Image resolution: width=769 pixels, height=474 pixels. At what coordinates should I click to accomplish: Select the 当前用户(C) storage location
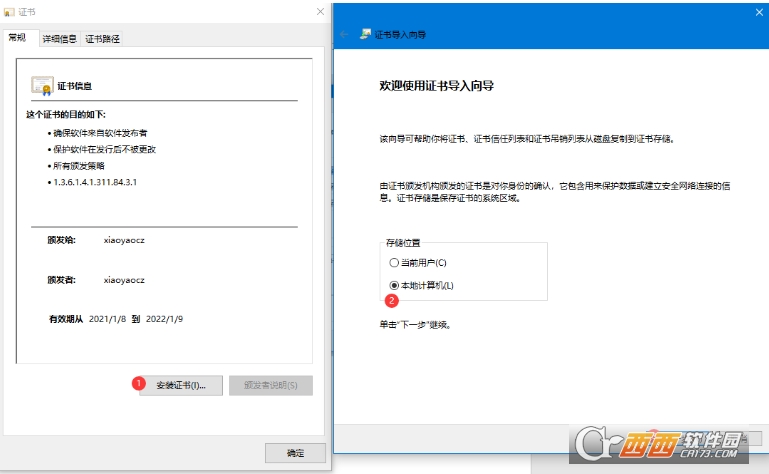[394, 262]
